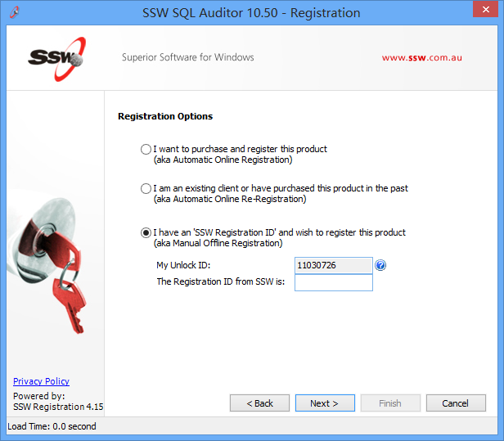Click the '(aka Manual Offline Registration)' text
The height and width of the screenshot is (441, 504).
tap(218, 243)
